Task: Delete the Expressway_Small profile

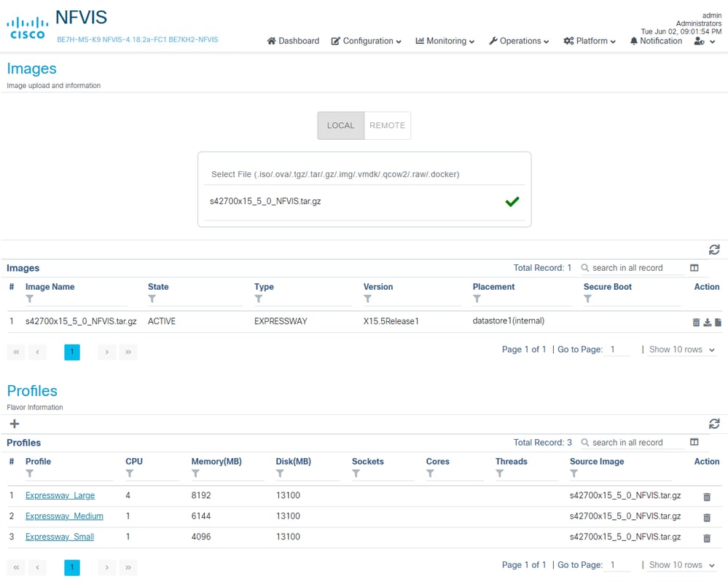Action: pyautogui.click(x=707, y=538)
